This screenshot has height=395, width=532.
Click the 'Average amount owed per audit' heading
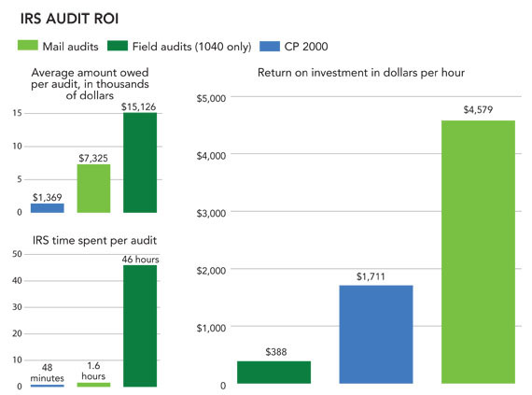point(90,83)
